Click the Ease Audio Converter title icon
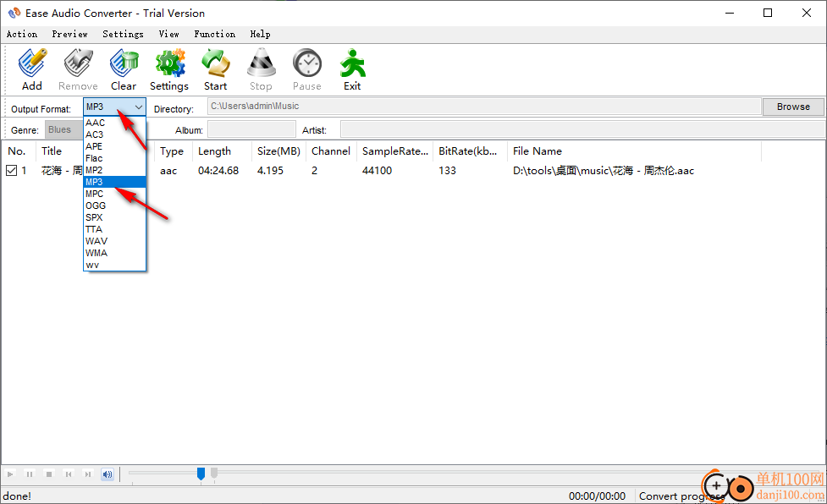This screenshot has height=504, width=827. [14, 13]
